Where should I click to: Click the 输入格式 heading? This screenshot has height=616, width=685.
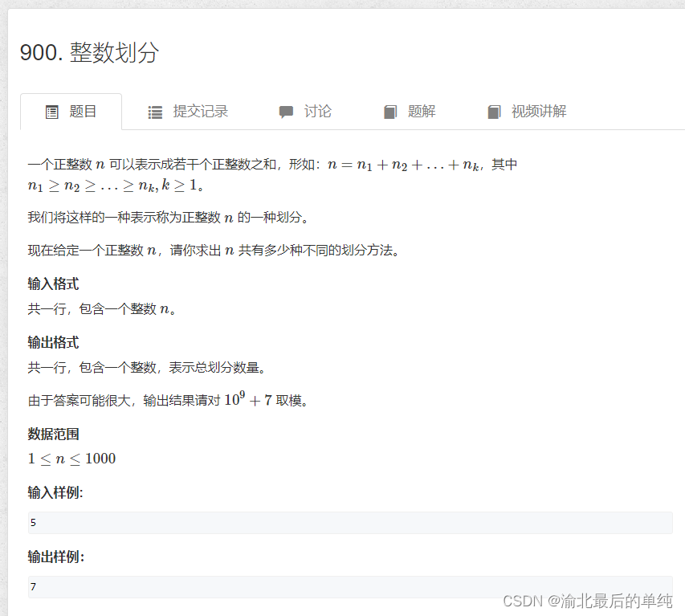tap(53, 284)
